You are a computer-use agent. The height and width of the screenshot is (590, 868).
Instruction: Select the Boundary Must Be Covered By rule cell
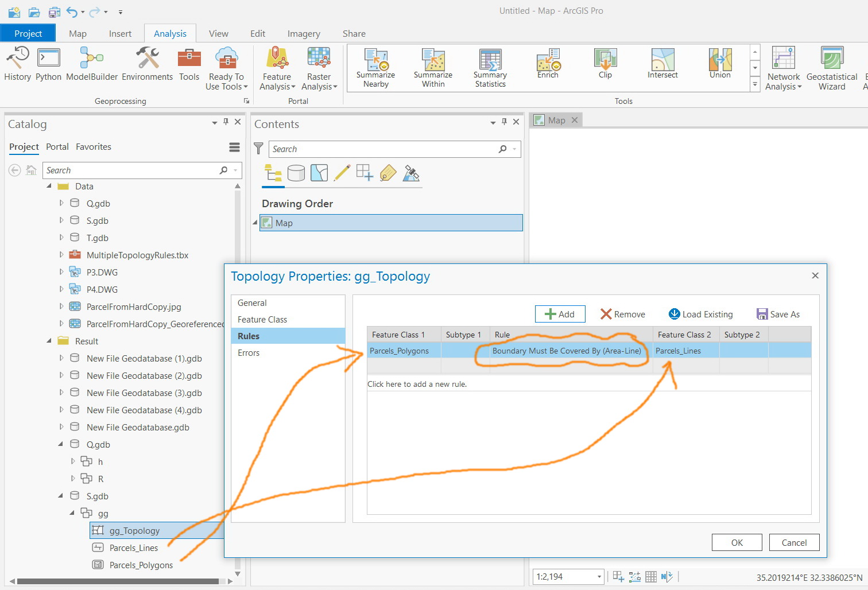point(571,351)
